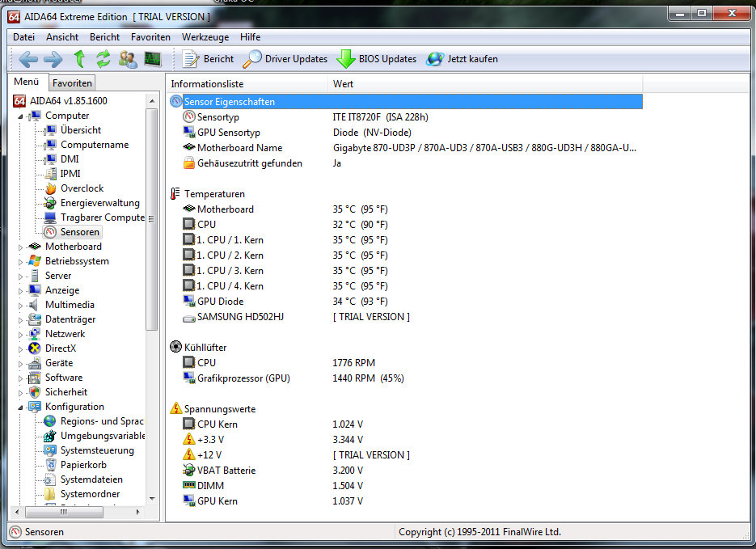This screenshot has height=549, width=756.
Task: Open the Datei menu
Action: click(x=23, y=37)
